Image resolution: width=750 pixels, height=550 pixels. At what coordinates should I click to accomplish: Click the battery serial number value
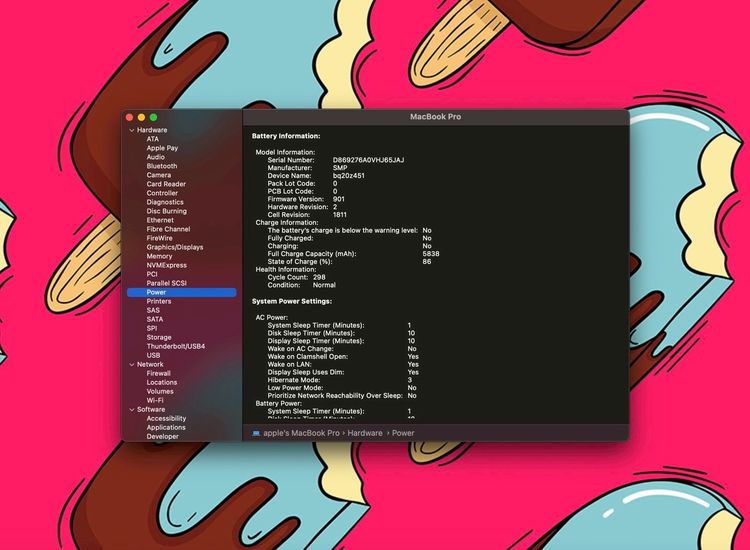[368, 160]
